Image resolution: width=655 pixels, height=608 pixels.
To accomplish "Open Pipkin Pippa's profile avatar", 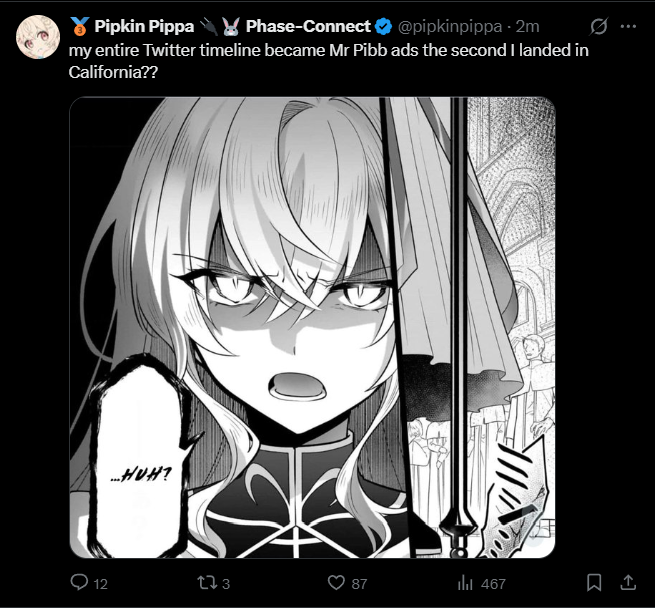I will coord(35,36).
